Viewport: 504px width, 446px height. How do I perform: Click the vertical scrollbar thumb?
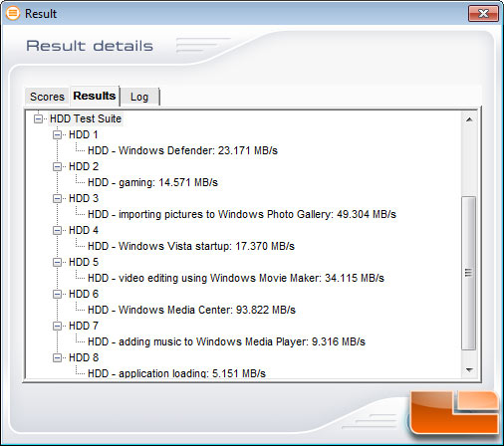(x=469, y=273)
